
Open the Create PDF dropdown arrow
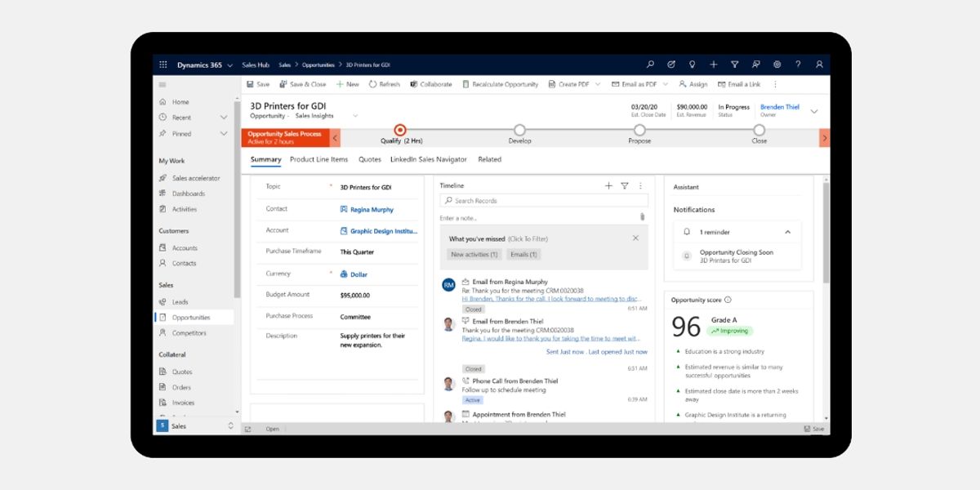point(598,84)
